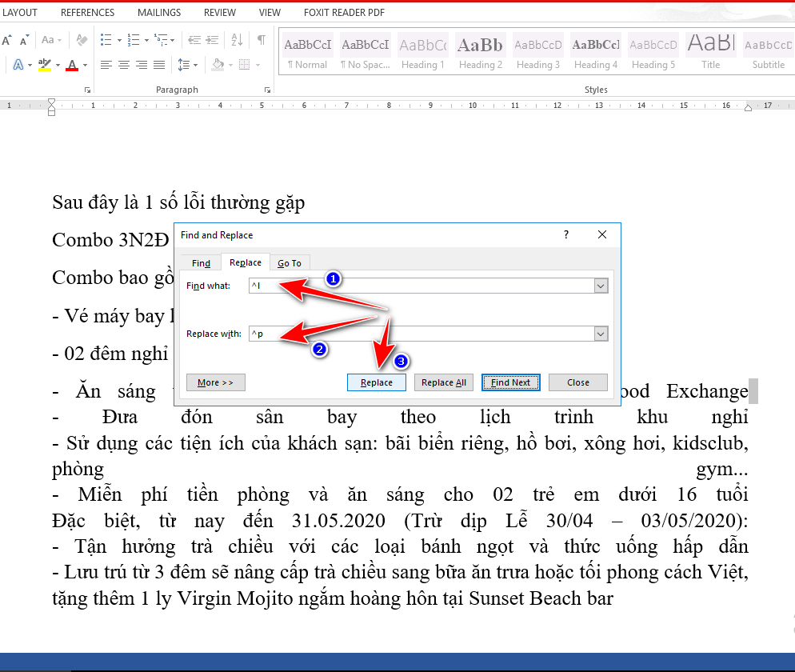Click the Replace with input field
Viewport: 795px width, 672px height.
421,334
